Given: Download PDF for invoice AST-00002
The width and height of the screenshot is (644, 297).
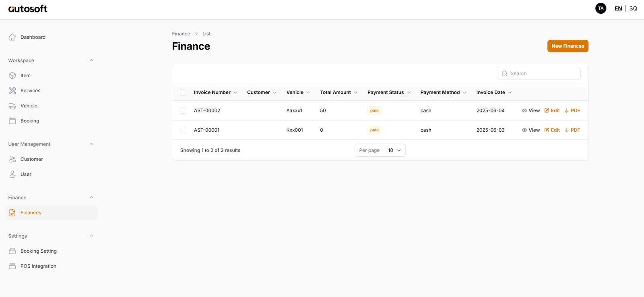Looking at the screenshot, I should click(572, 110).
